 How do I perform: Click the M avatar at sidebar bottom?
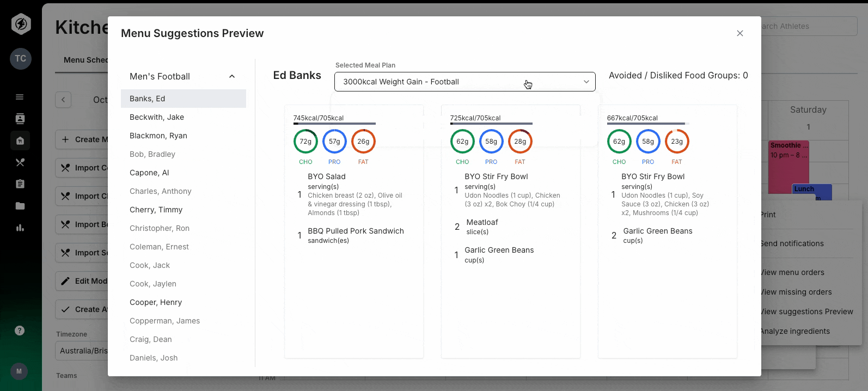point(19,371)
